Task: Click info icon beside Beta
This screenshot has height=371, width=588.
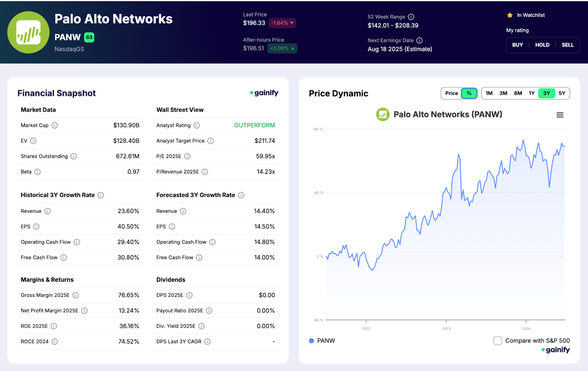Action: pyautogui.click(x=37, y=172)
